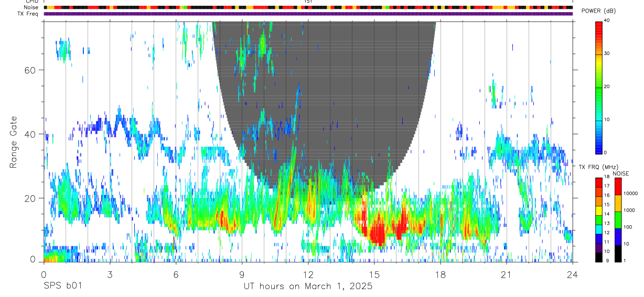Select the 'NOISE' legend title
This screenshot has width=644, height=297.
point(621,173)
